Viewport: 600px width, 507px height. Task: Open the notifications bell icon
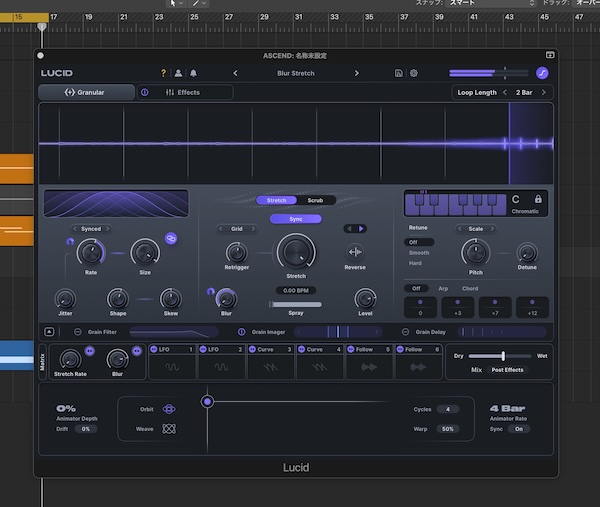[x=193, y=73]
